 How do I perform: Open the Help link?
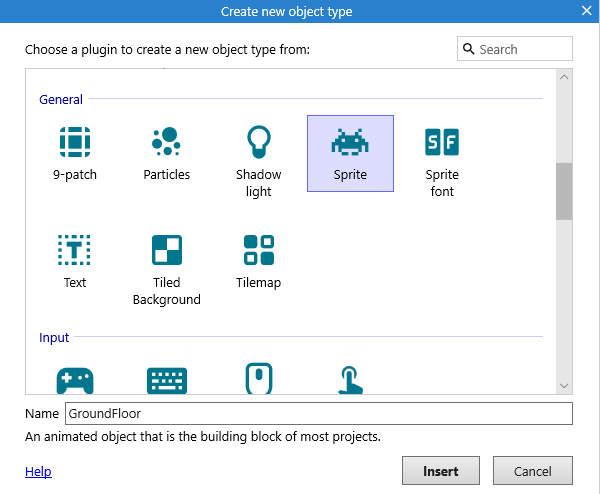[38, 471]
